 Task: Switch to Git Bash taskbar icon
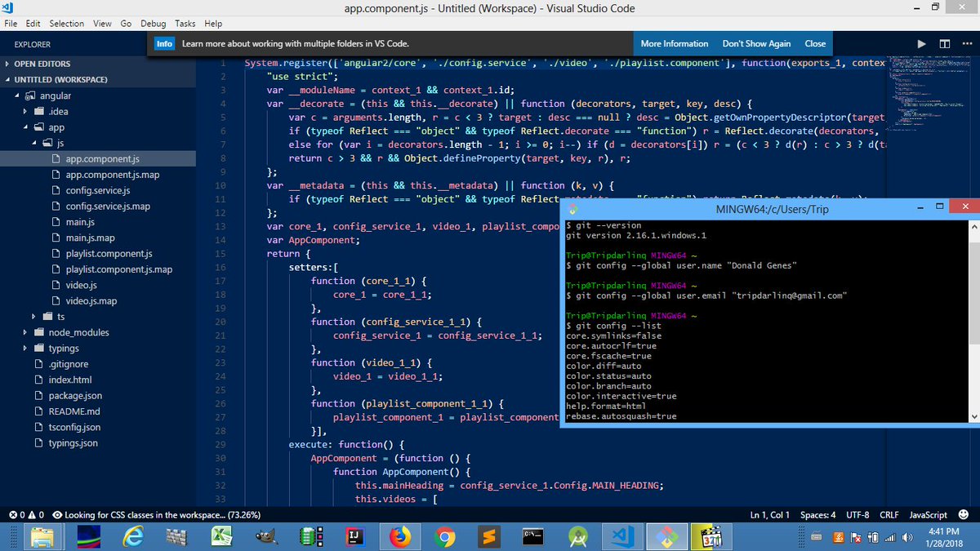667,537
